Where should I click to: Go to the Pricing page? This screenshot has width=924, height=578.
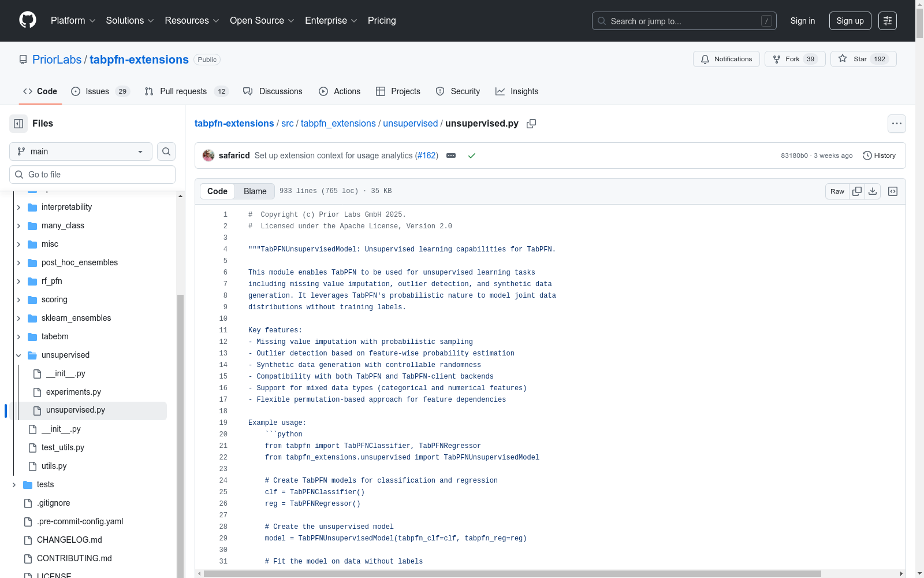pyautogui.click(x=382, y=21)
